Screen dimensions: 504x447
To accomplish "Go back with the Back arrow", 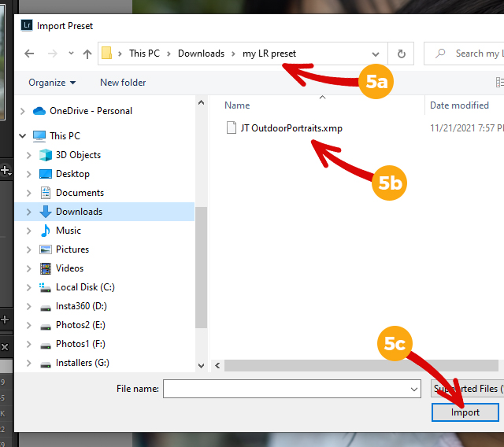I will 29,54.
